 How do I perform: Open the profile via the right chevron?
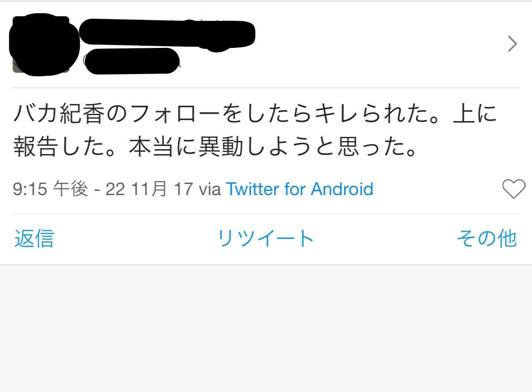tap(512, 44)
